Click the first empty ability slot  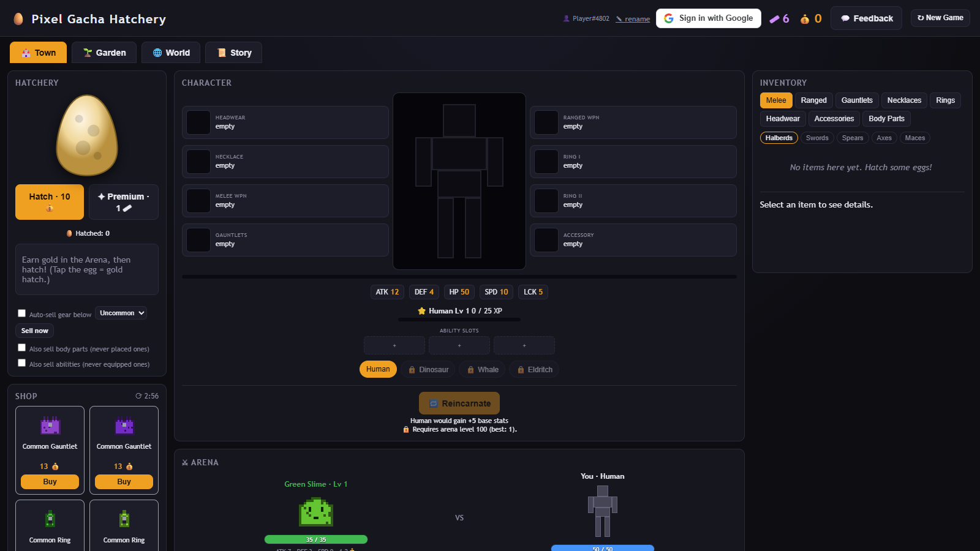tap(394, 345)
